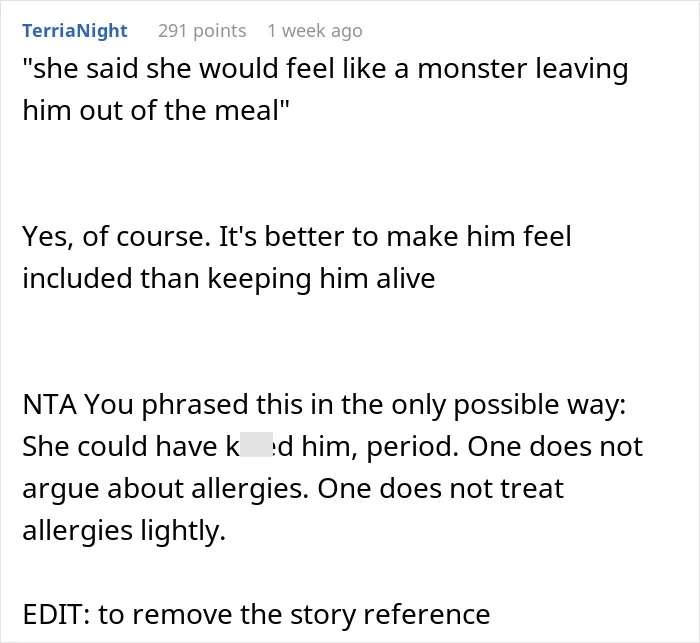
Task: Click the word 'points' beside 291
Action: [x=220, y=31]
